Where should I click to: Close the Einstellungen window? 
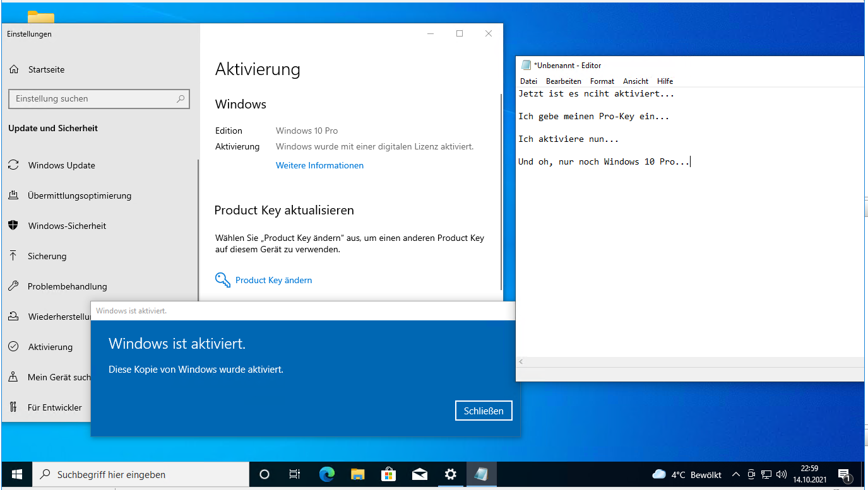point(489,34)
